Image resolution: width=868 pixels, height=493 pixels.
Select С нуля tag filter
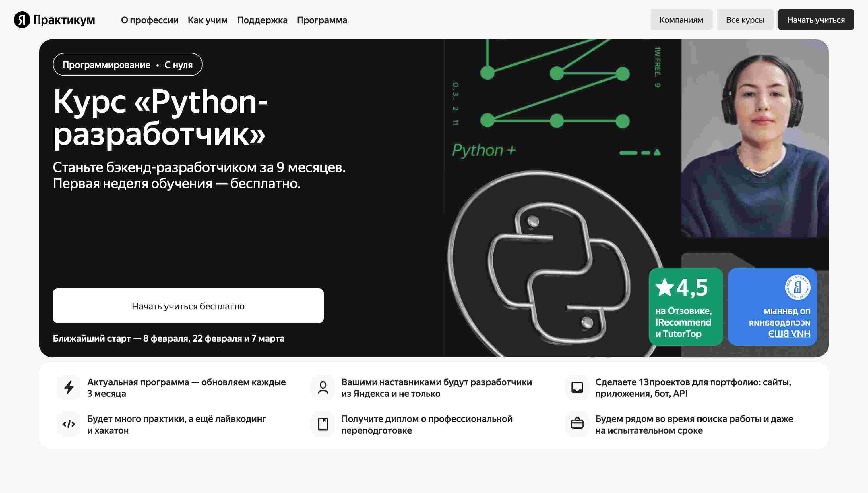click(179, 64)
